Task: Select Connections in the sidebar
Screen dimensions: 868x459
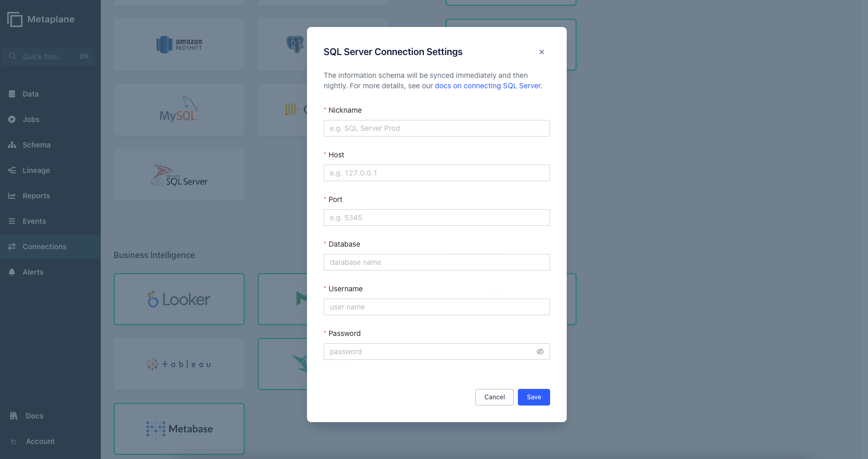Action: [50, 247]
